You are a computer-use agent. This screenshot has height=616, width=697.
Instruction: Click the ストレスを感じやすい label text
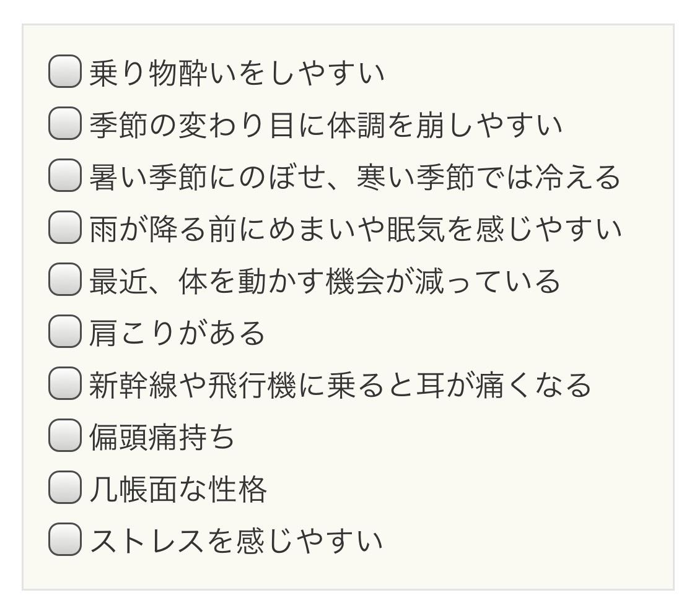pos(236,541)
